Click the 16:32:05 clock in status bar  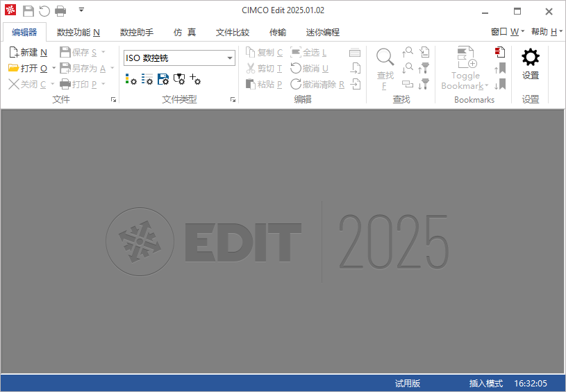(531, 384)
